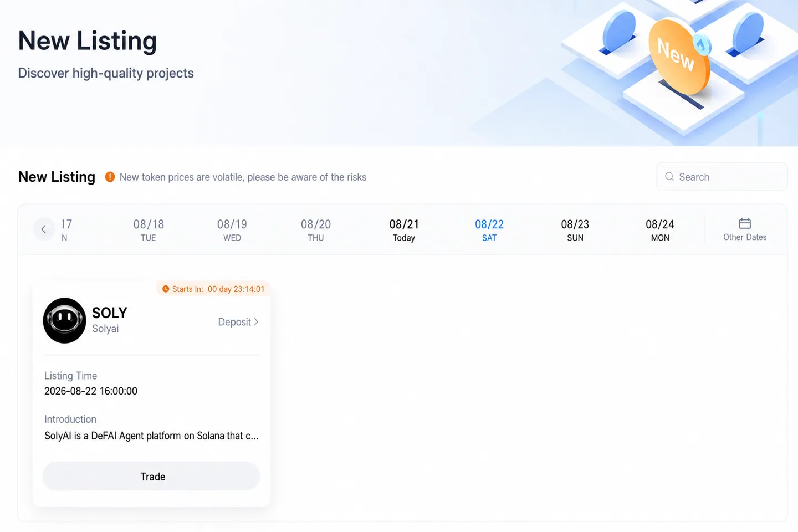This screenshot has height=532, width=798.
Task: Select the 08/24 MON date tab
Action: point(660,230)
